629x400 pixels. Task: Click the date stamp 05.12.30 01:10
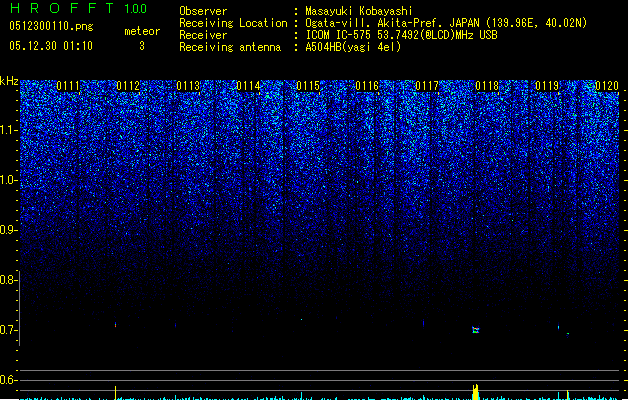[51, 46]
